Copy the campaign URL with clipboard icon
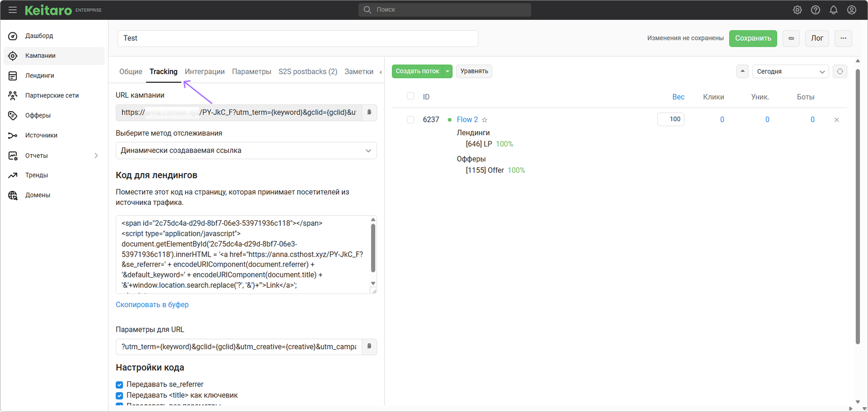Image resolution: width=868 pixels, height=412 pixels. coord(369,112)
